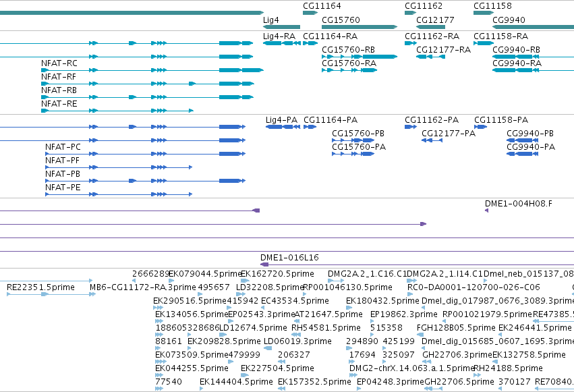Click the CG9940 gene label
This screenshot has height=392, width=574.
[509, 20]
